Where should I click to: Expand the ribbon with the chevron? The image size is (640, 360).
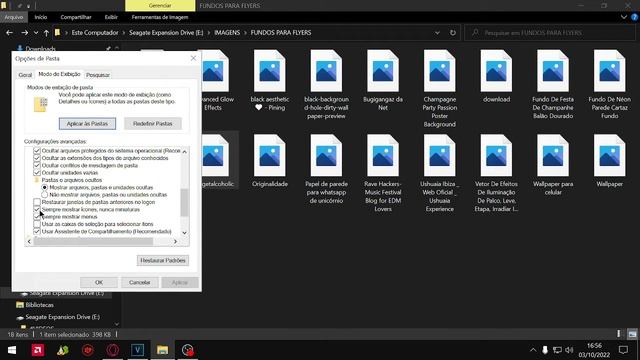(624, 17)
